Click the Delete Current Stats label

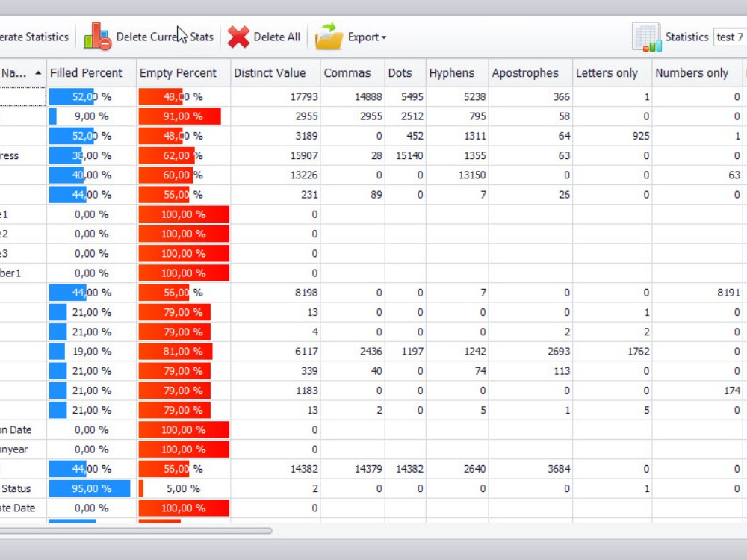(x=164, y=37)
